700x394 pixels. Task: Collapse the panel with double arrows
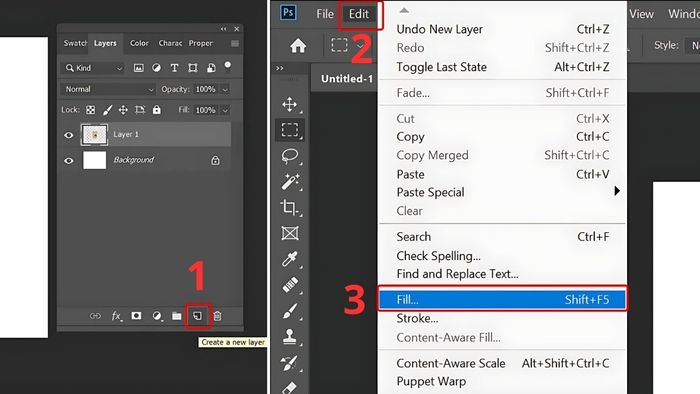click(x=223, y=29)
